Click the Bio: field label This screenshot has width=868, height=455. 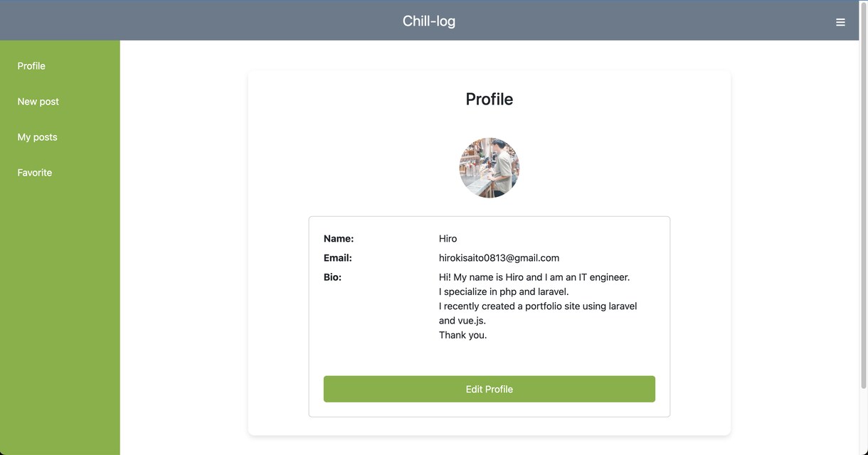pyautogui.click(x=332, y=277)
